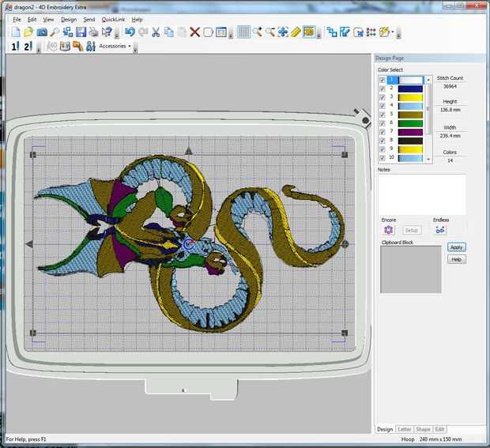The width and height of the screenshot is (490, 448).
Task: Click the Apply button
Action: coord(456,247)
